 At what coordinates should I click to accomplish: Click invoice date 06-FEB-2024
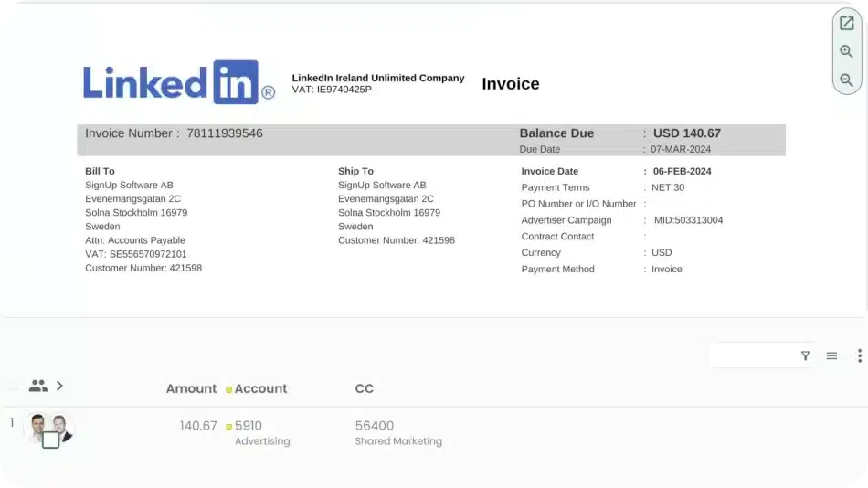(682, 172)
